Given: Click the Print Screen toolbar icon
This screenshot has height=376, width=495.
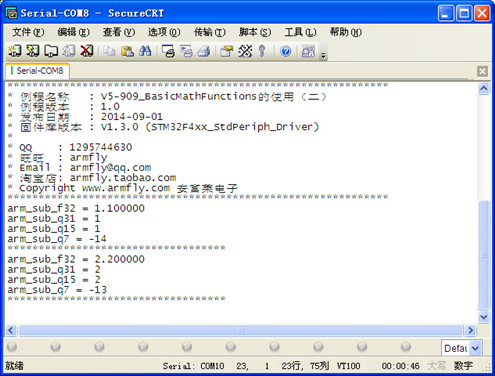Looking at the screenshot, I should click(168, 51).
